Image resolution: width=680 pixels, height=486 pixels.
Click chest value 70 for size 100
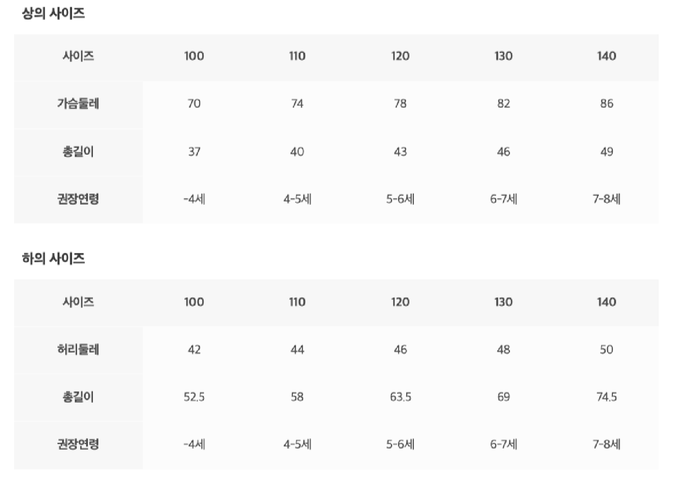[194, 104]
